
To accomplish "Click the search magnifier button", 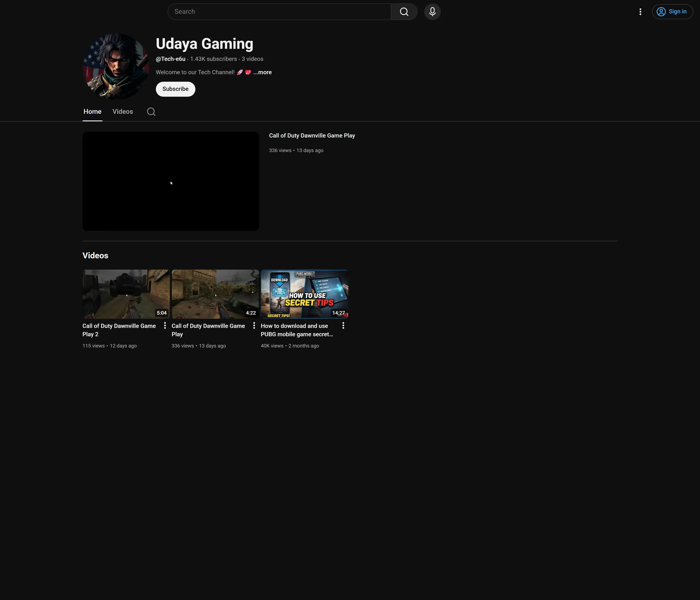I will [x=404, y=12].
